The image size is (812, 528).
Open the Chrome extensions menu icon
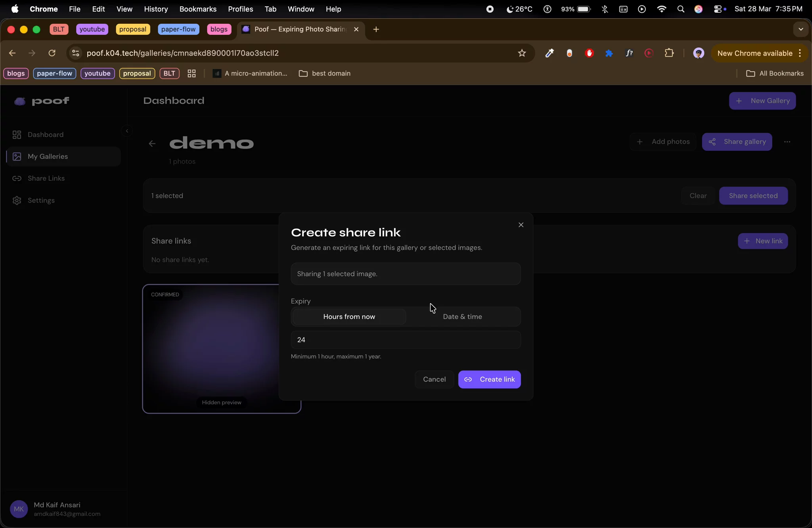[669, 53]
